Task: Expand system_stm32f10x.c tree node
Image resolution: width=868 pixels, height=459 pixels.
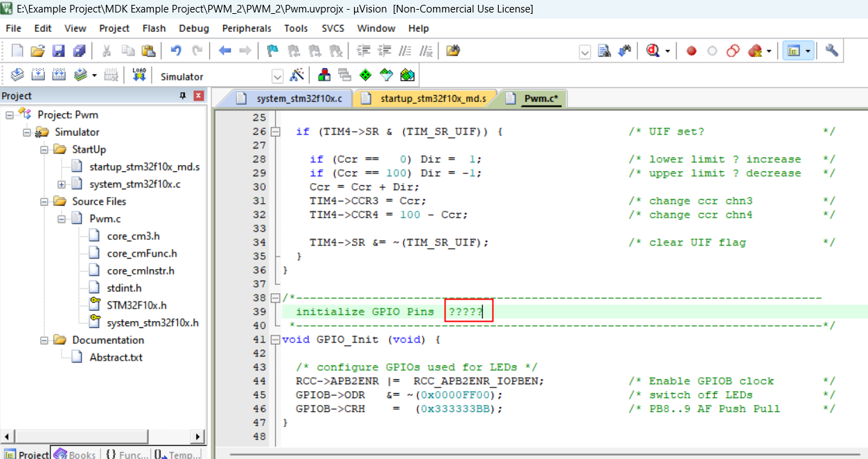Action: point(62,184)
